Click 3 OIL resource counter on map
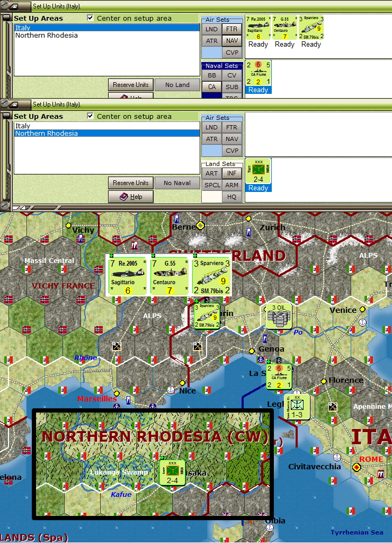 (x=279, y=316)
